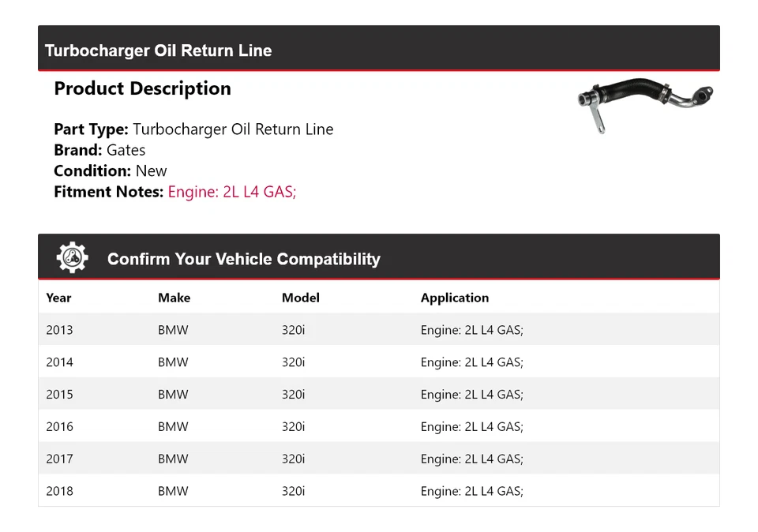This screenshot has width=758, height=532.
Task: Click the Fitment Notes engine text
Action: (231, 191)
